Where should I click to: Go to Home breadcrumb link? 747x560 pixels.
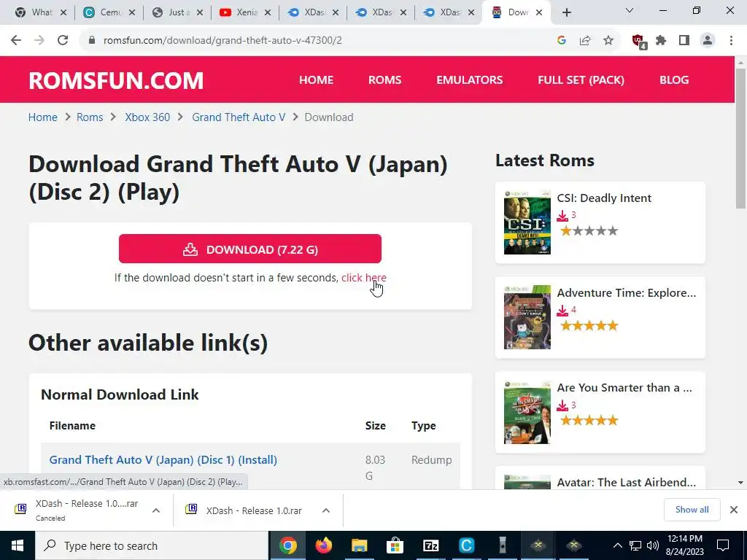point(43,117)
